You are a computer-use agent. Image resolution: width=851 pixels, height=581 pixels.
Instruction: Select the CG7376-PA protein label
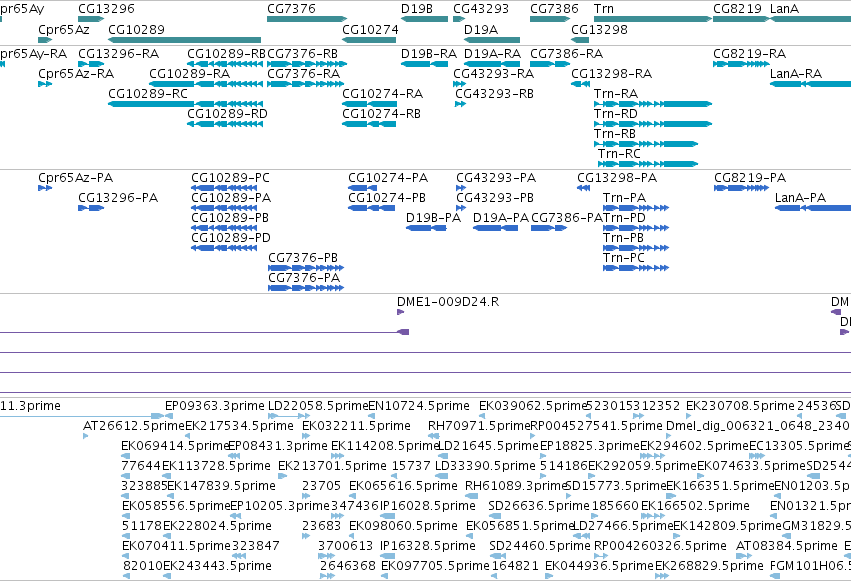pos(304,278)
